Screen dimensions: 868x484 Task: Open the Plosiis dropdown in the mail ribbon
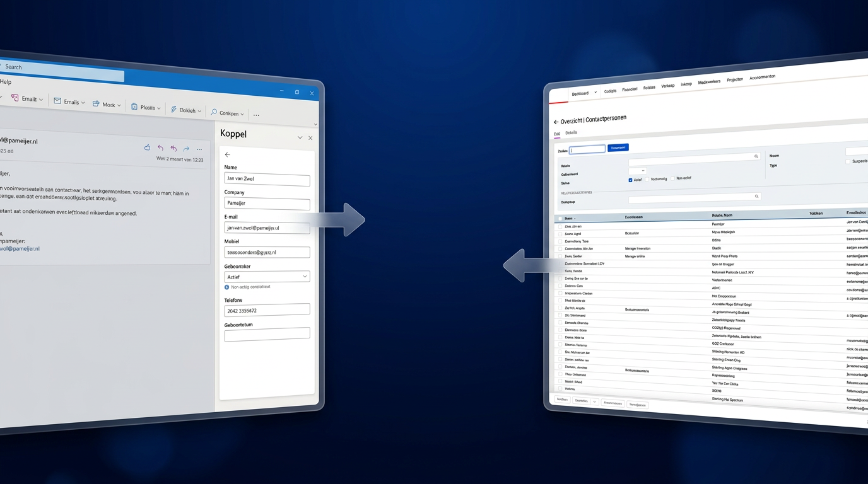pos(146,108)
